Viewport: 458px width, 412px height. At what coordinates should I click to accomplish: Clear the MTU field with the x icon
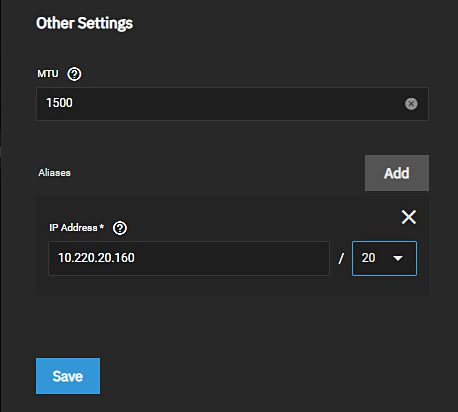point(411,104)
